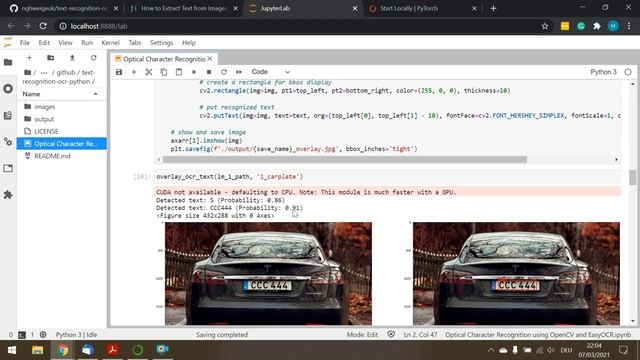Open the Kernel menu

(110, 42)
